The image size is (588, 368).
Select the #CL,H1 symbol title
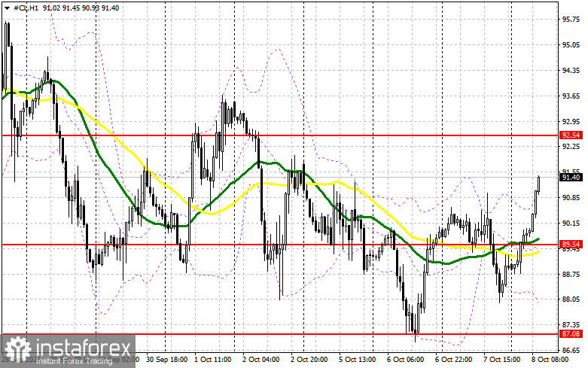[26, 8]
